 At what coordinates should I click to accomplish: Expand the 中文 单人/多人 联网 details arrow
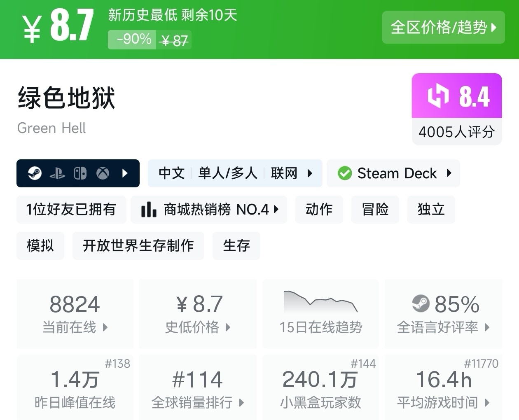[x=310, y=173]
